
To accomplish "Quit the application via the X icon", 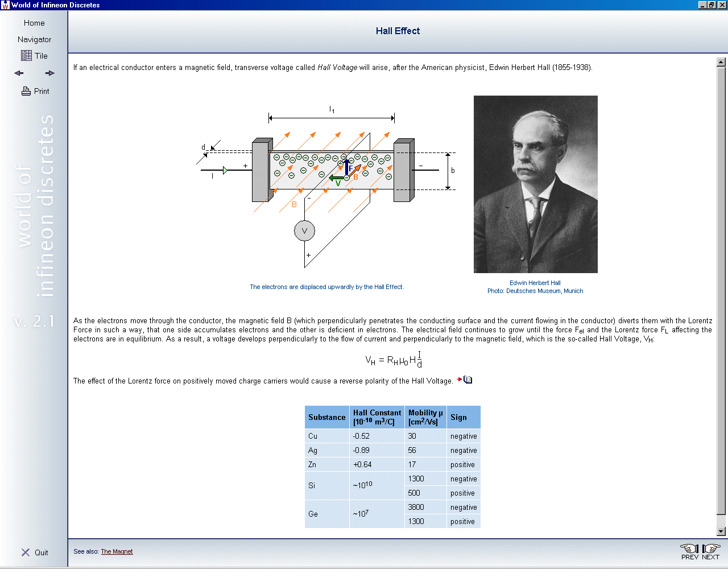I will tap(26, 552).
